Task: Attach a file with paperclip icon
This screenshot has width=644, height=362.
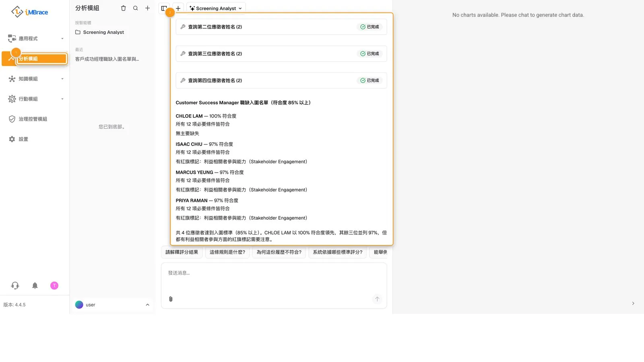Action: tap(171, 299)
